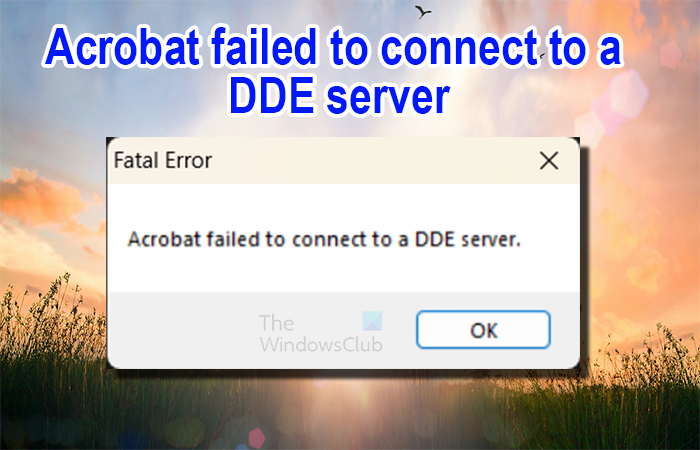Click the error message about the DDE server
Image resolution: width=700 pixels, height=450 pixels.
325,240
